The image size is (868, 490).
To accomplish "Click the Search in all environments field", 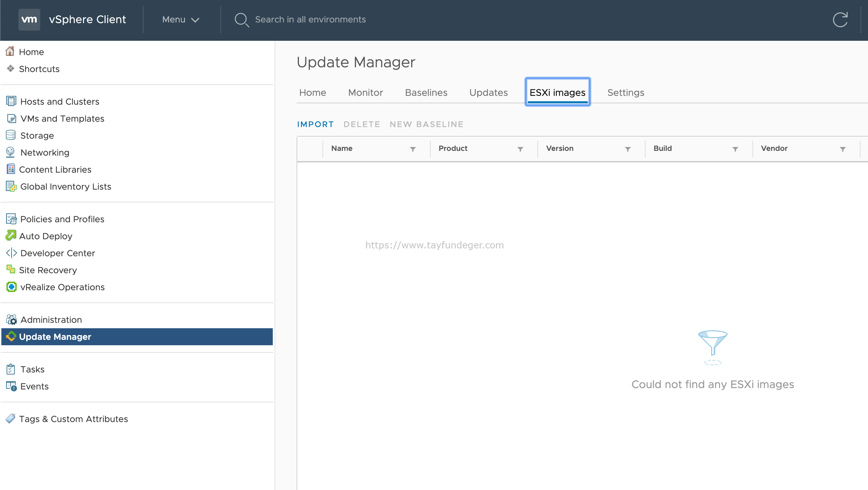I will pyautogui.click(x=310, y=20).
